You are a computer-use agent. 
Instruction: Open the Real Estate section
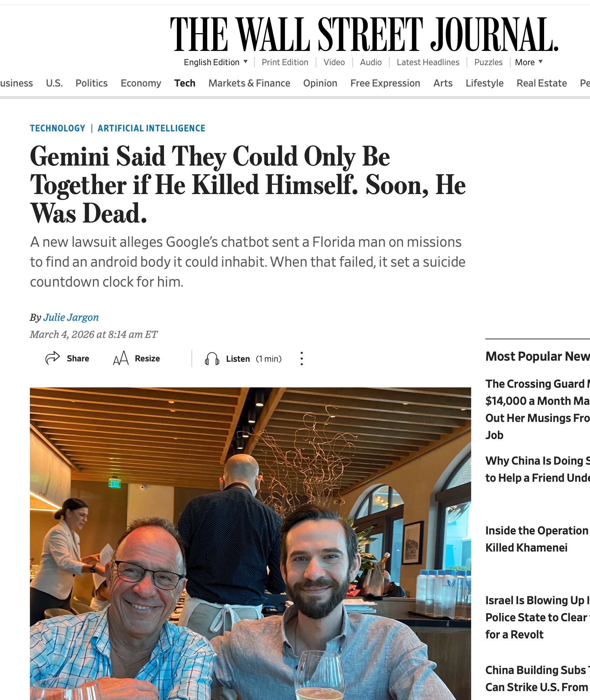[x=542, y=83]
